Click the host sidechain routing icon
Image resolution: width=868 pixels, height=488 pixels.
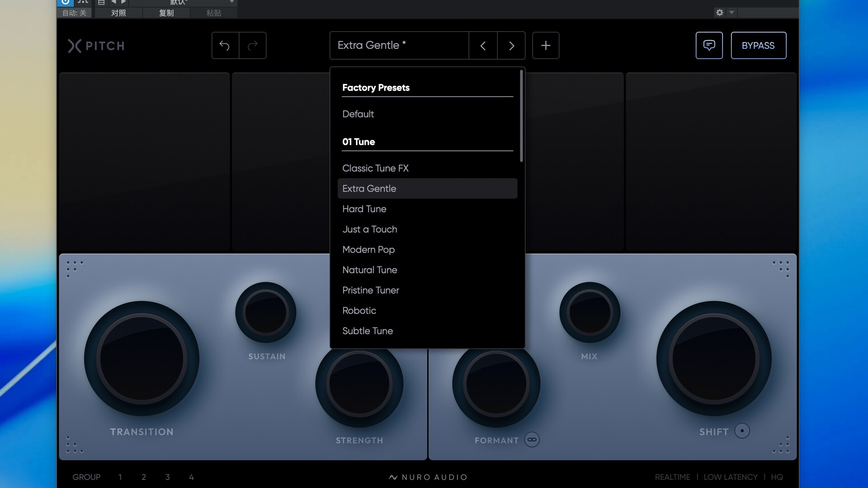coord(83,2)
